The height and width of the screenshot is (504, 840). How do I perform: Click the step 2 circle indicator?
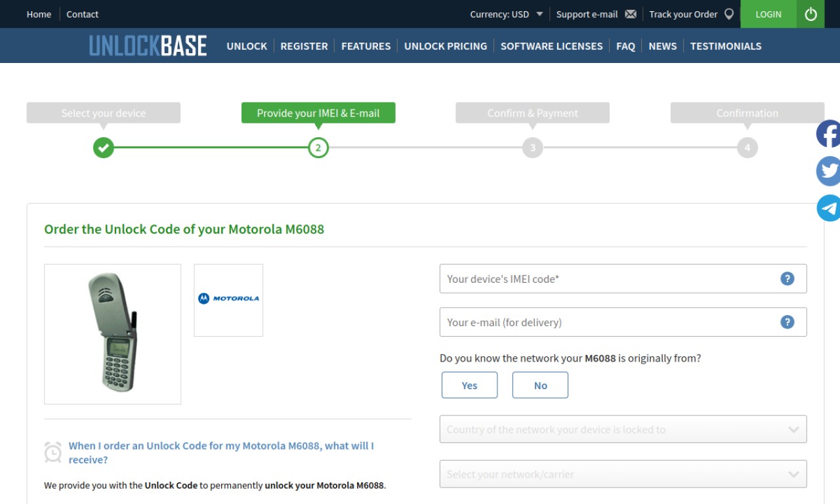point(318,148)
